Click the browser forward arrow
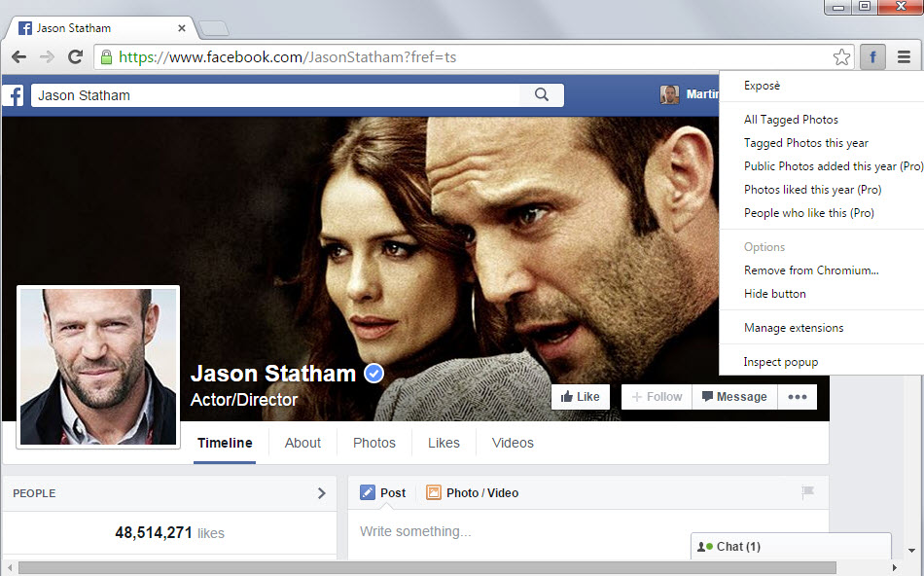Screen dimensions: 924x576 point(47,57)
